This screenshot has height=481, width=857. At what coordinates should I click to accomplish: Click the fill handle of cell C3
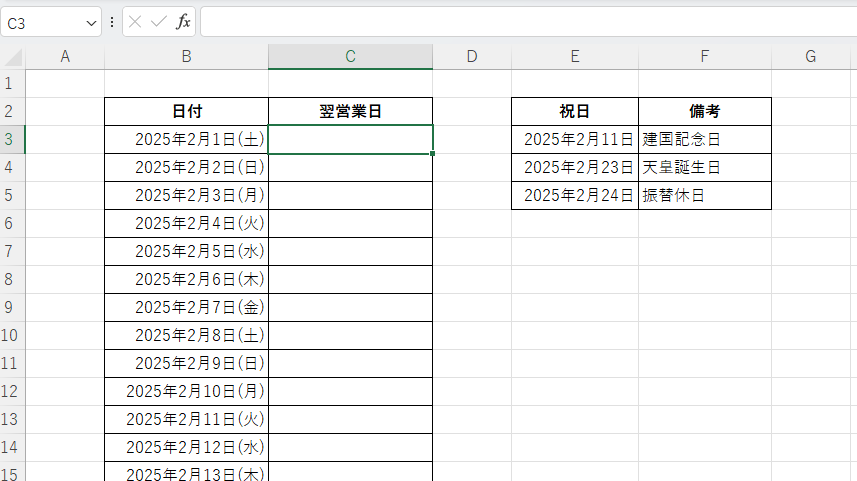pos(432,154)
